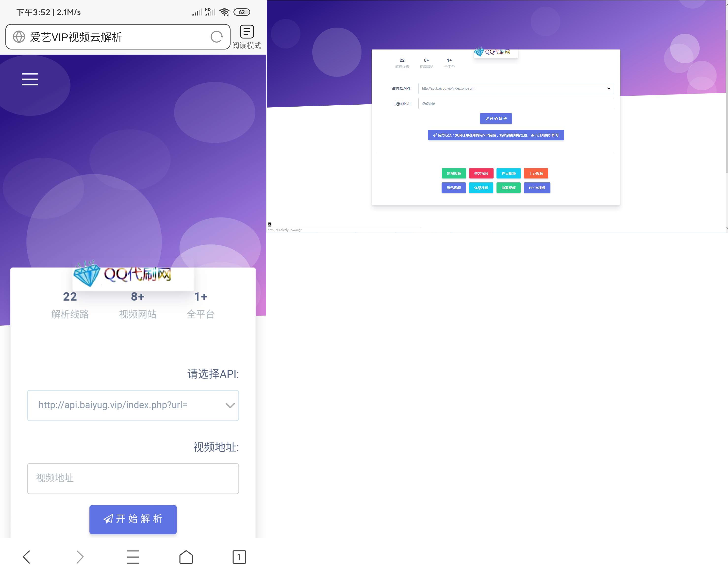
Task: Tap the globe icon in address bar
Action: 19,37
